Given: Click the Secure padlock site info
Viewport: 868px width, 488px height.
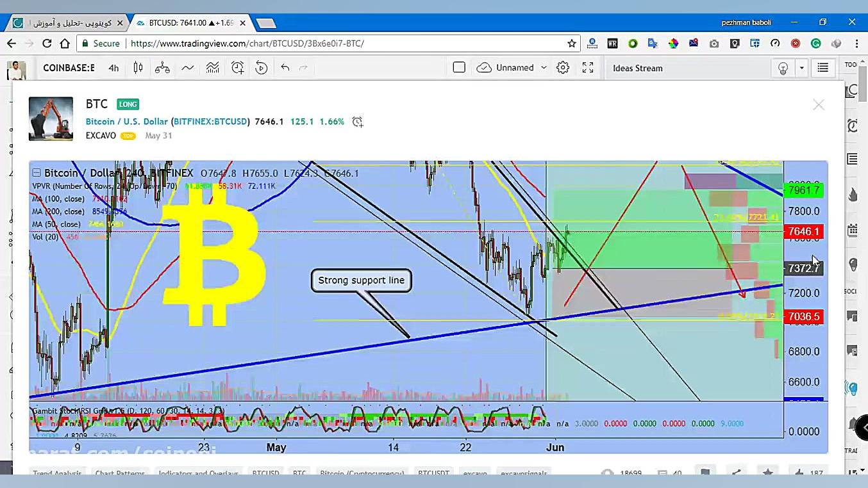Looking at the screenshot, I should point(101,44).
